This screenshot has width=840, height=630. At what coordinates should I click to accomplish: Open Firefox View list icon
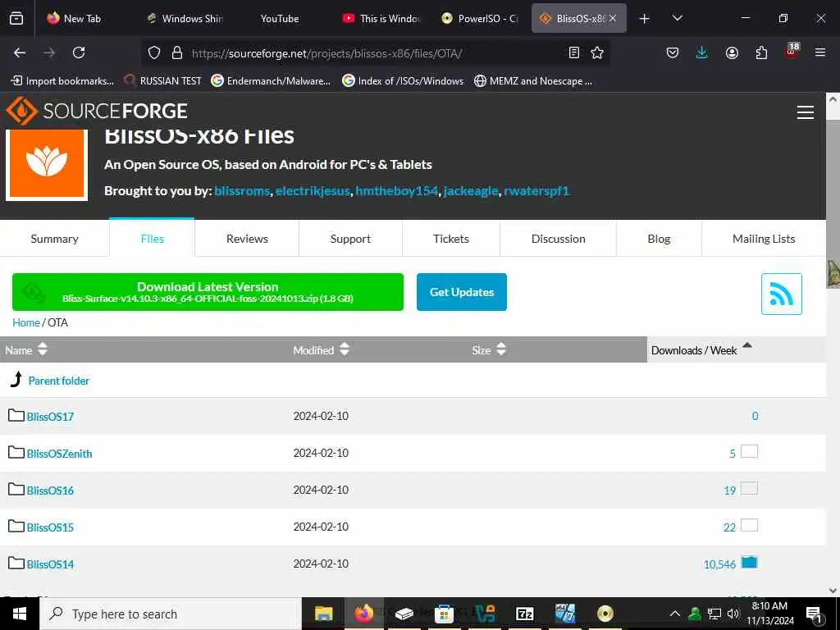click(x=16, y=18)
